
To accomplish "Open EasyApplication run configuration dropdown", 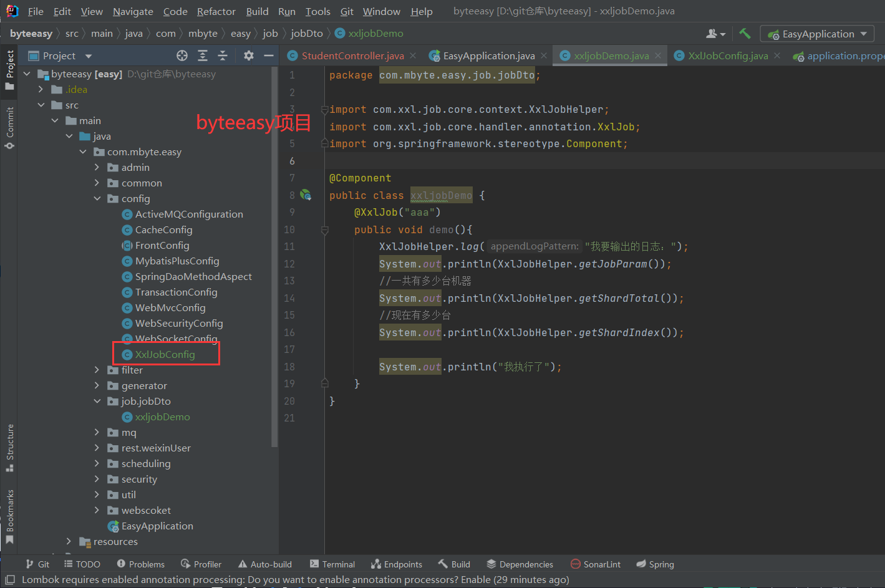I will pyautogui.click(x=817, y=34).
